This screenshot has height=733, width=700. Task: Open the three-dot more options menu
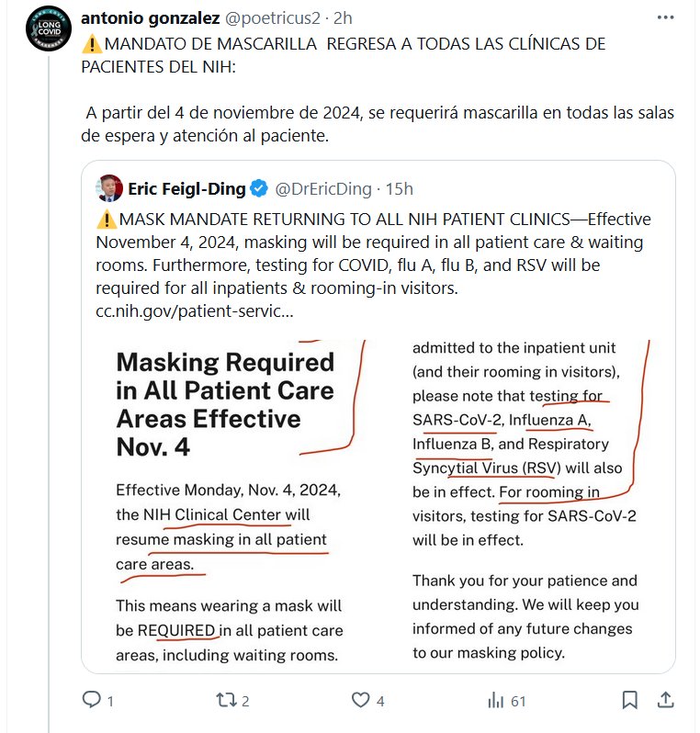(x=668, y=18)
